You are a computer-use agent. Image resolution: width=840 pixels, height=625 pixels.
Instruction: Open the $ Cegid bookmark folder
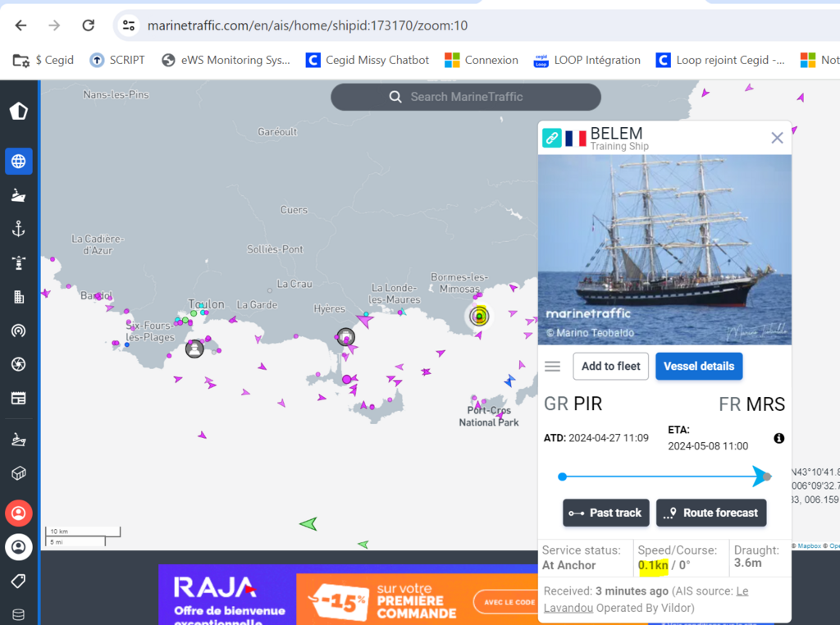(x=43, y=60)
